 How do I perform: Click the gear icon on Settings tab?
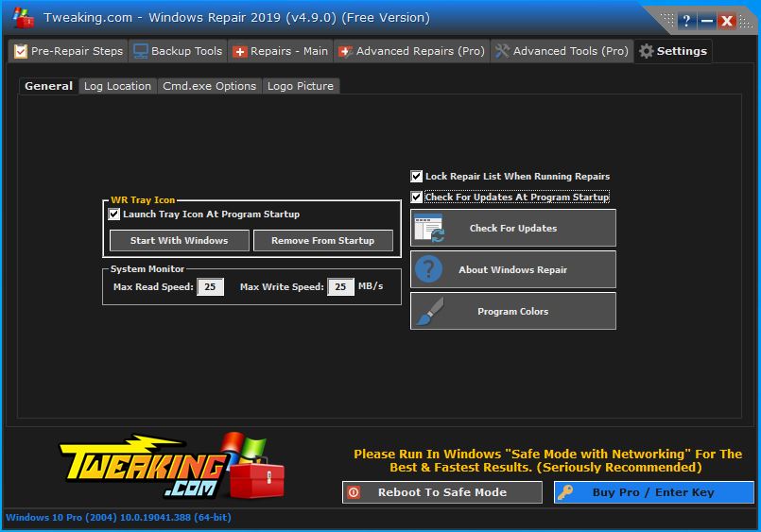coord(647,51)
